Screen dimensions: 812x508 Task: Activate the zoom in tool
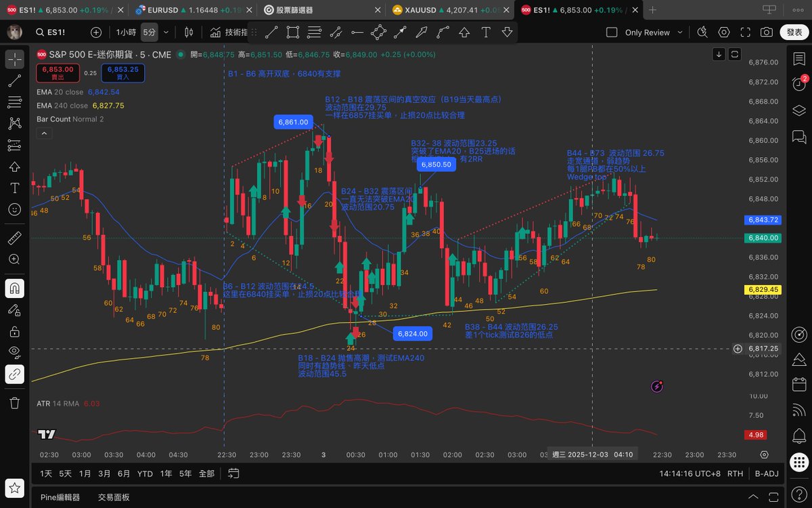coord(14,259)
